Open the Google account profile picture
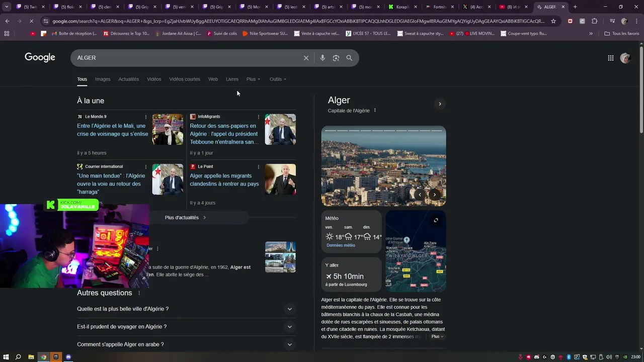The height and width of the screenshot is (362, 644). coord(625,58)
